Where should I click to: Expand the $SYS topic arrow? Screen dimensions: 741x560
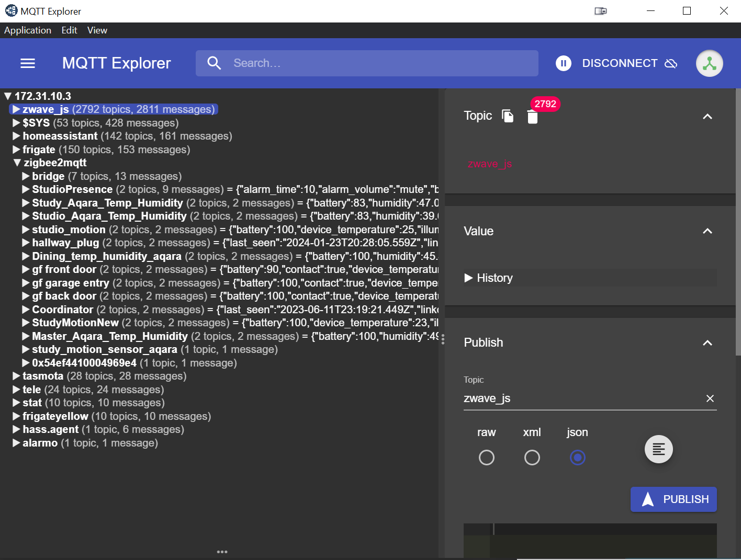[17, 123]
